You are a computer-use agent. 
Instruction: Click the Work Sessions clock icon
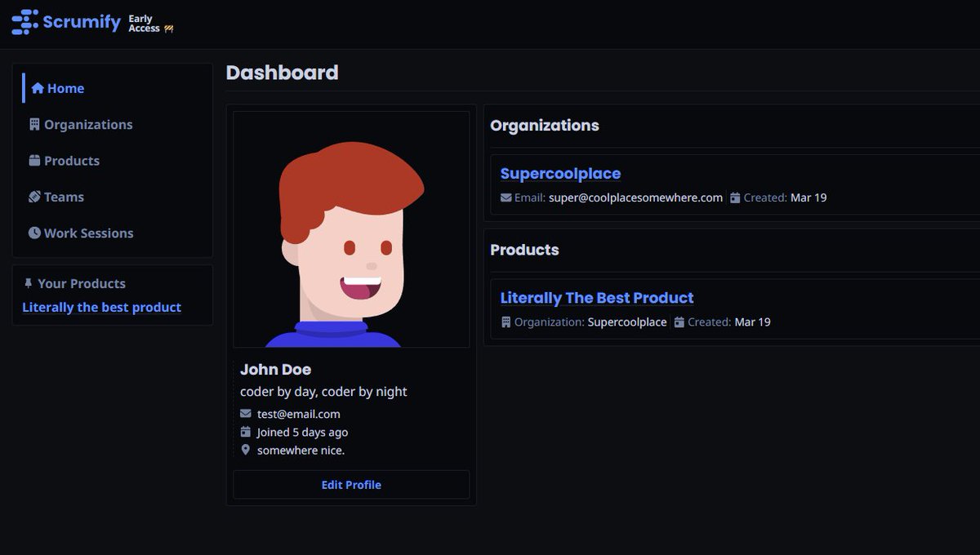tap(33, 233)
